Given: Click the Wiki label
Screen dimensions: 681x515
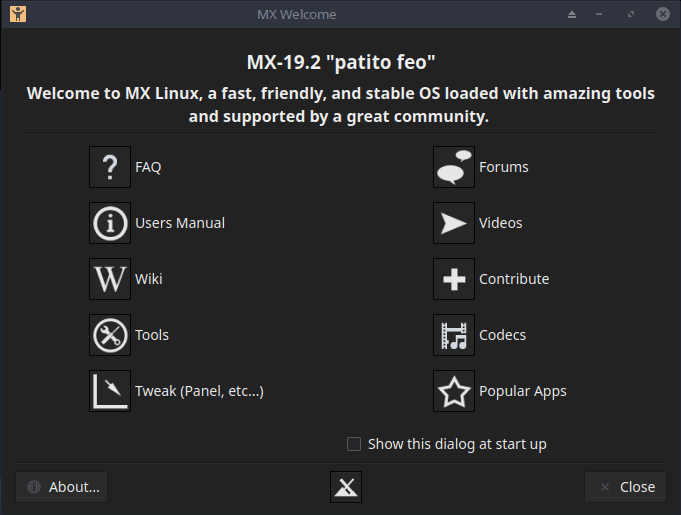Looking at the screenshot, I should coord(149,279).
